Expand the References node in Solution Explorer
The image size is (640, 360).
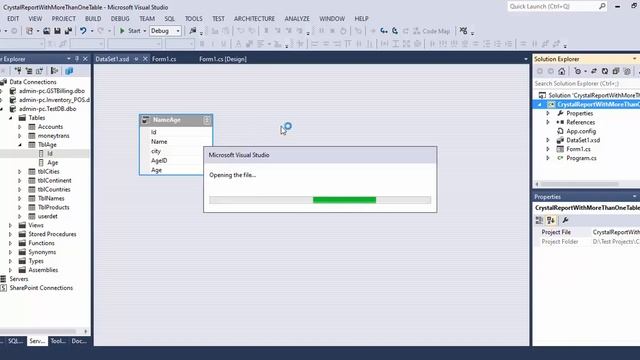(x=548, y=122)
